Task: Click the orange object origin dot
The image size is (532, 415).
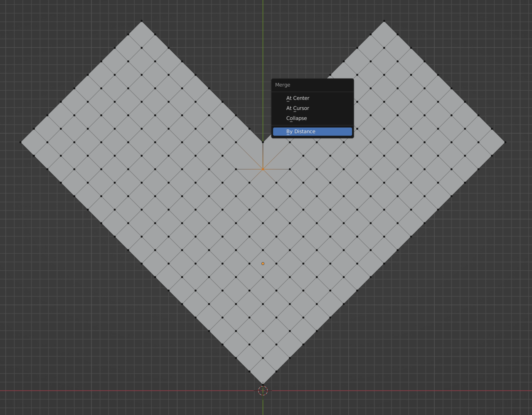Action: point(263,264)
